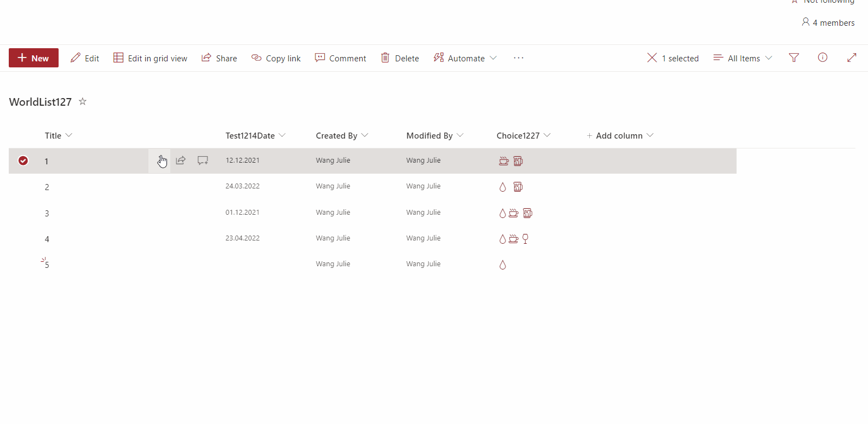Open the command bar overflow ellipsis
The width and height of the screenshot is (868, 424).
tap(519, 58)
